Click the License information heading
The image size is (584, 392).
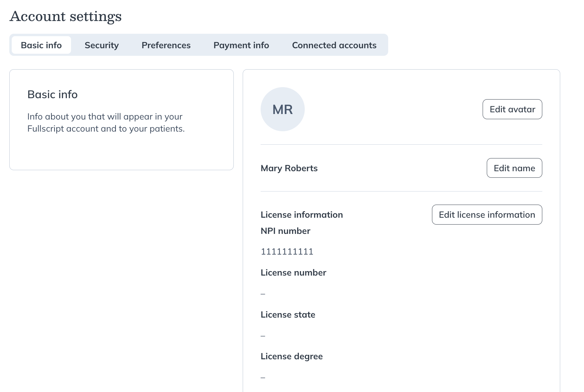[302, 214]
